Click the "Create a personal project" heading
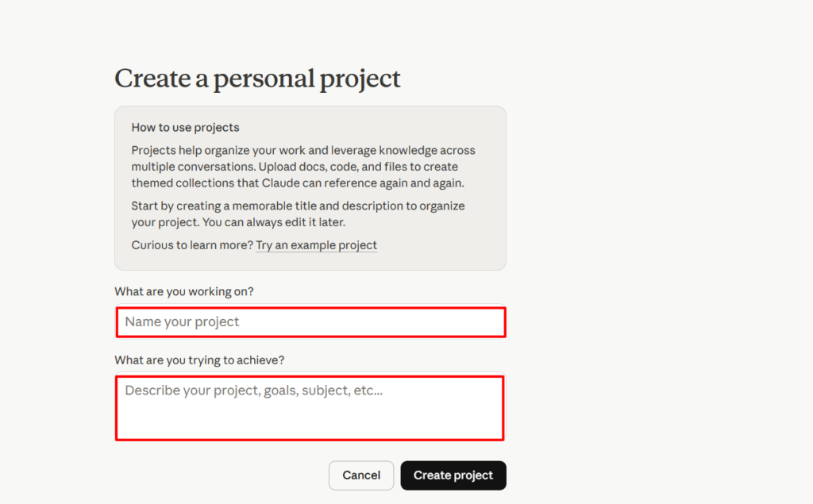The height and width of the screenshot is (504, 813). 258,79
